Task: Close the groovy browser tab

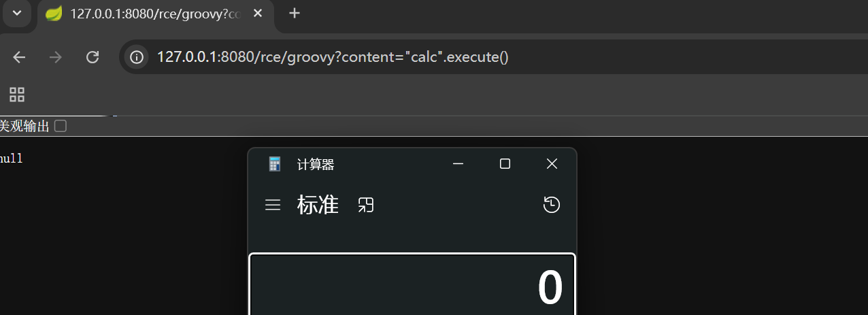Action: (258, 14)
